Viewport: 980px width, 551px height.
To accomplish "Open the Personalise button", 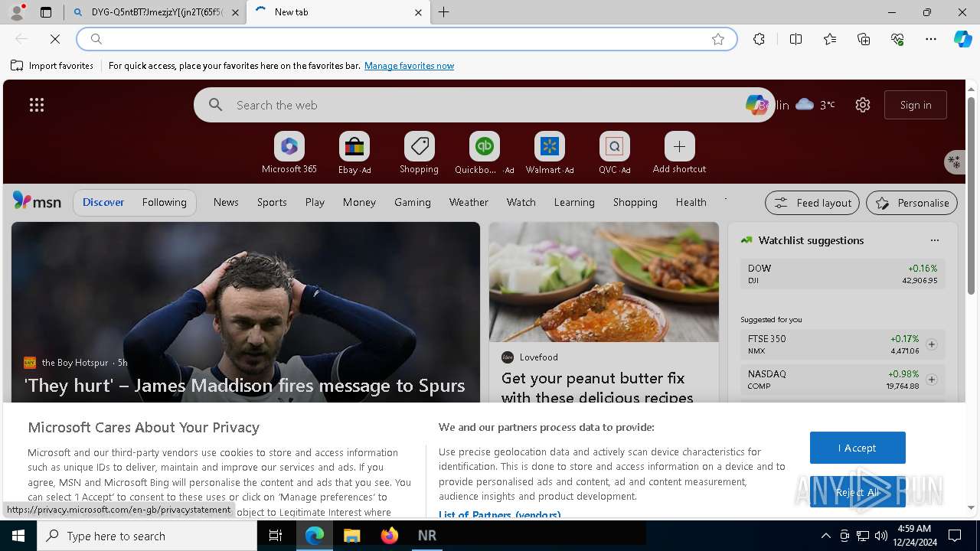I will coord(912,203).
